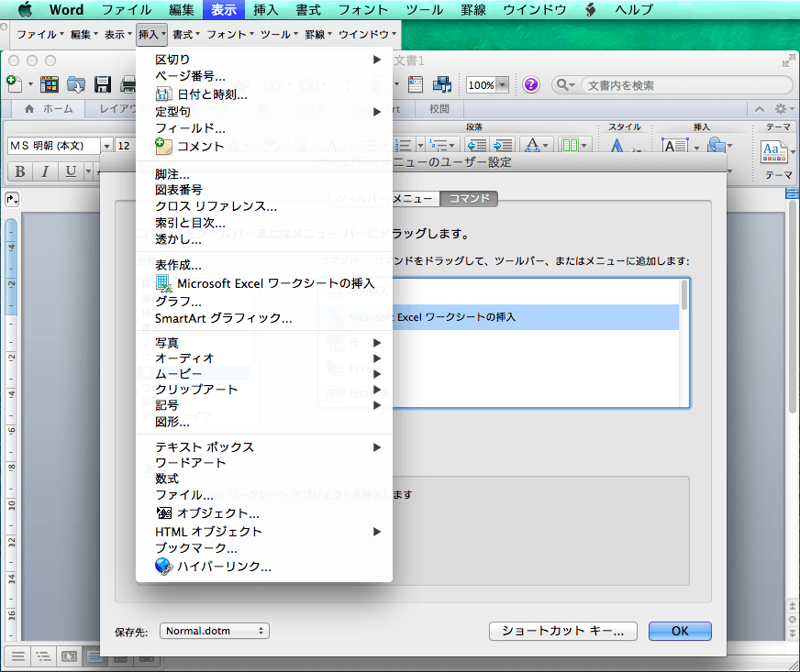Click the object icon in Insert menu
This screenshot has width=800, height=672.
[164, 512]
